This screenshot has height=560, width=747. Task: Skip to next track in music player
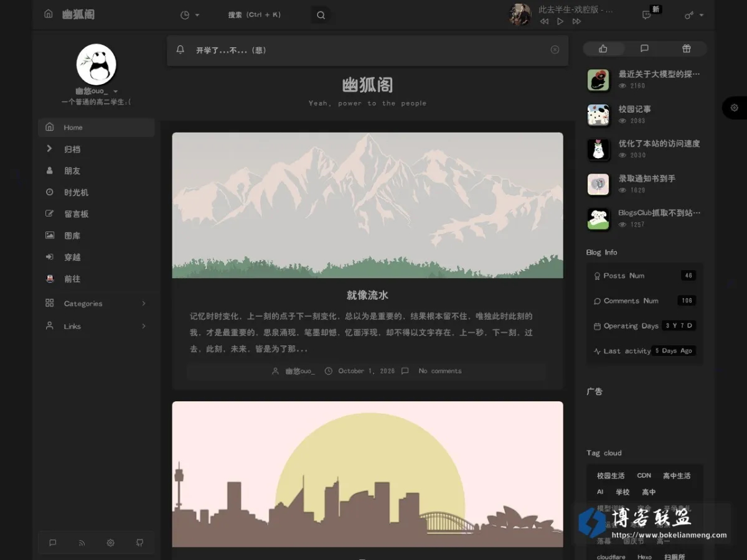point(576,22)
